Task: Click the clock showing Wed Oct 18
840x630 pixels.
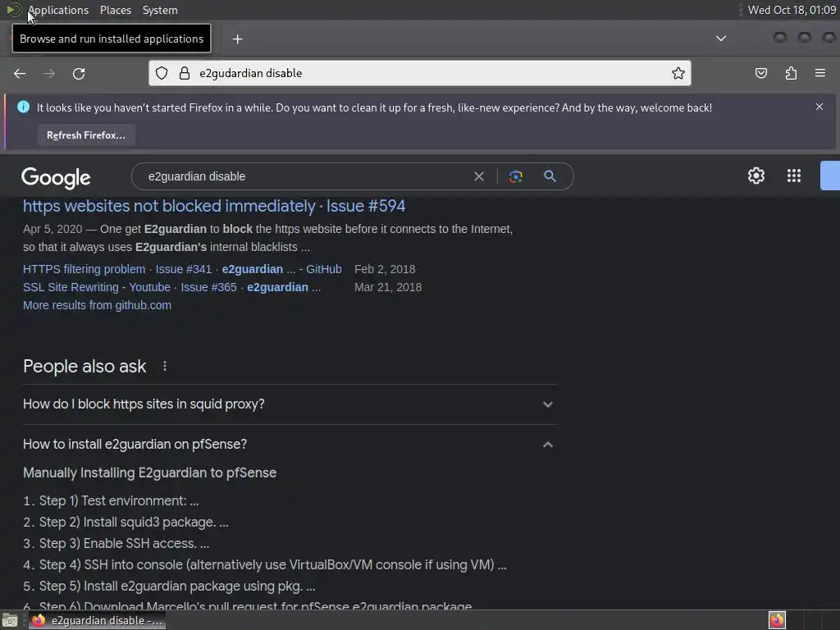Action: pos(792,10)
